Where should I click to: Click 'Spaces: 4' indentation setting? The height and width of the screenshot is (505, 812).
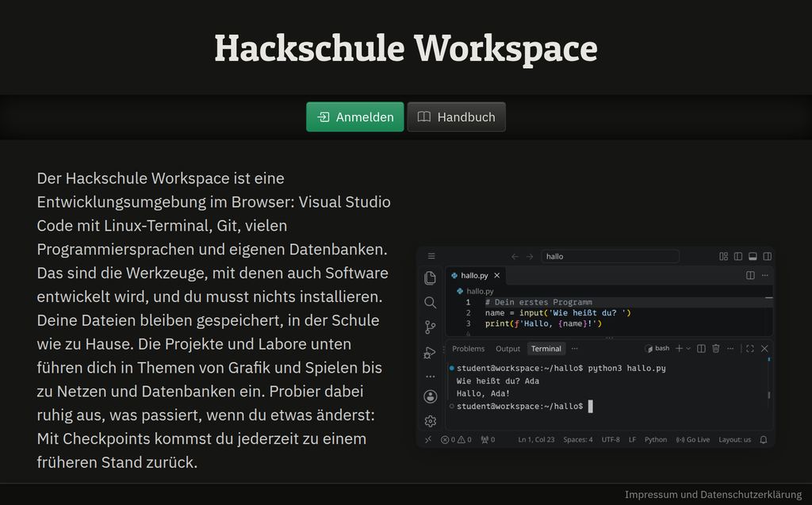tap(578, 440)
